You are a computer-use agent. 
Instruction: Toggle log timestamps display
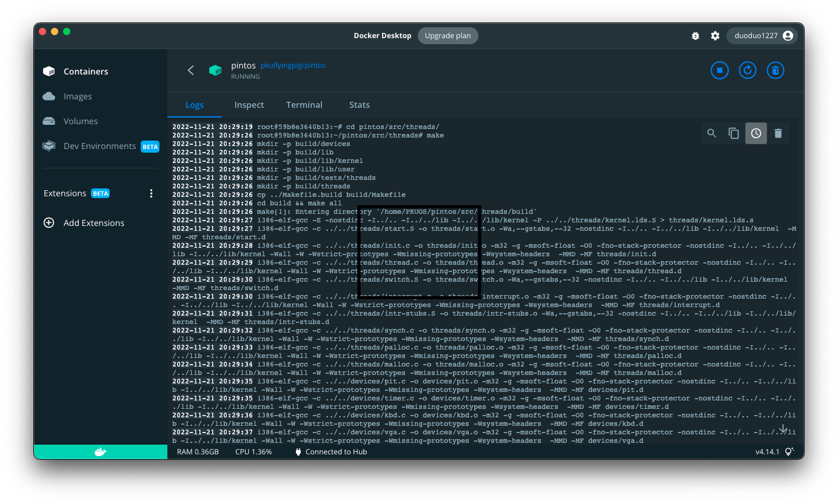coord(756,133)
